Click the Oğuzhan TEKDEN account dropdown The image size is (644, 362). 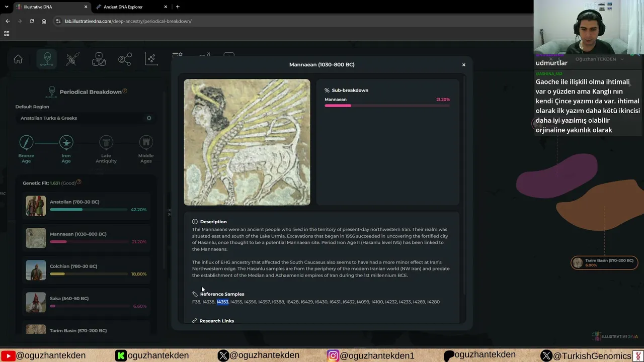599,59
